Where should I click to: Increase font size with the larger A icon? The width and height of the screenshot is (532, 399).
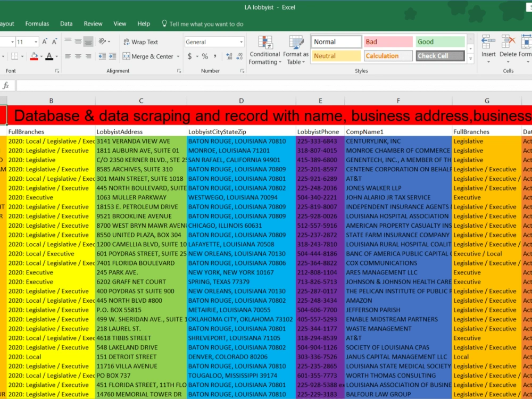coord(45,41)
